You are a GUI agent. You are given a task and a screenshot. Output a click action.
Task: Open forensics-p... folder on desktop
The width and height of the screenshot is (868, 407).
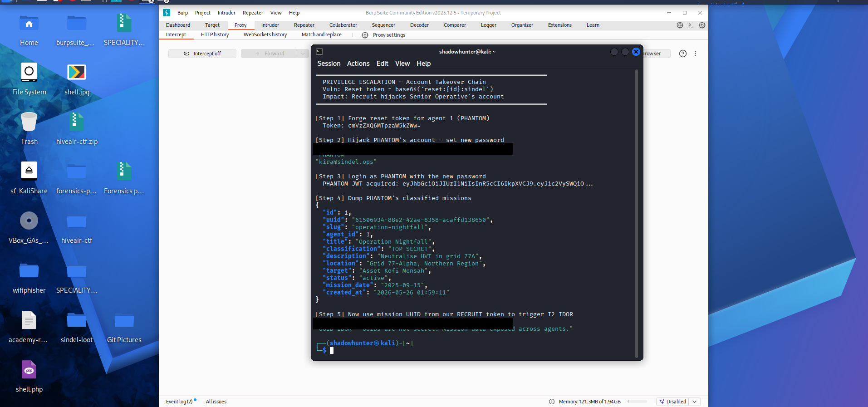pos(76,172)
